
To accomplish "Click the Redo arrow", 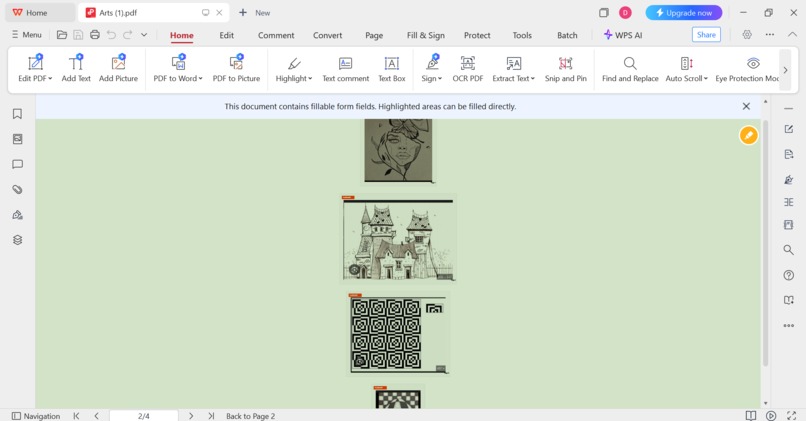I will click(127, 35).
